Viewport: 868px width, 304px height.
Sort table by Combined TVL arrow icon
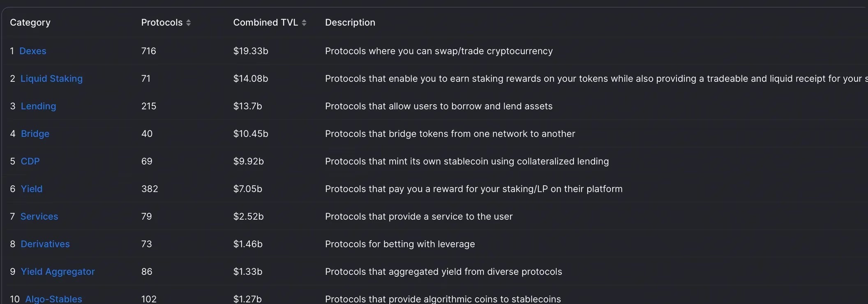[304, 23]
